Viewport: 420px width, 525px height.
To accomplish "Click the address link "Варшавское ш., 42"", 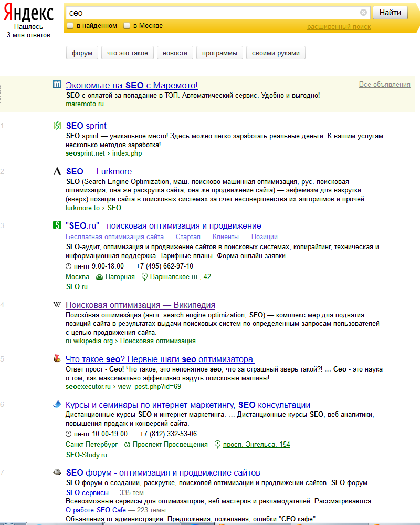I will click(181, 277).
